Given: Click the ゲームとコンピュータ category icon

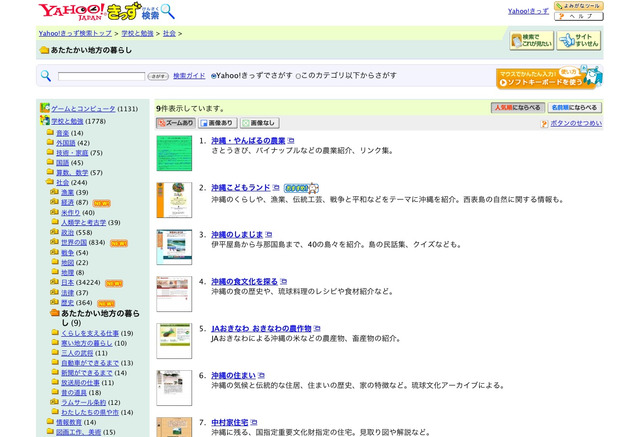Looking at the screenshot, I should 45,108.
